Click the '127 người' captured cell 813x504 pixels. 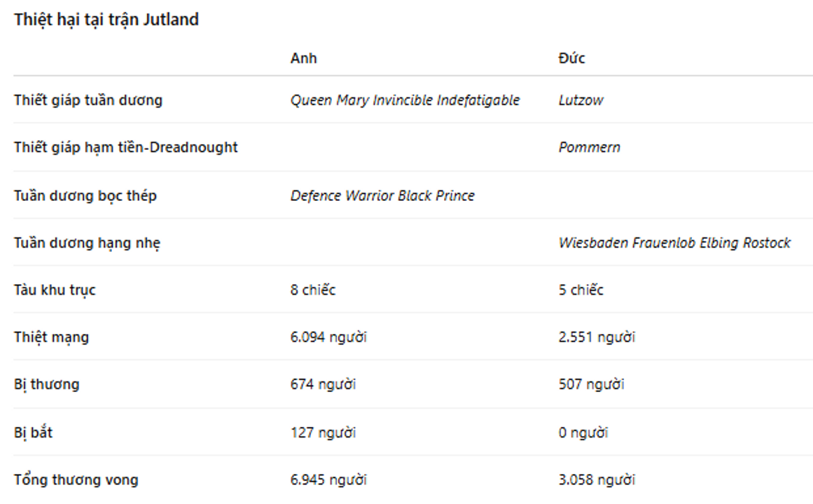323,433
